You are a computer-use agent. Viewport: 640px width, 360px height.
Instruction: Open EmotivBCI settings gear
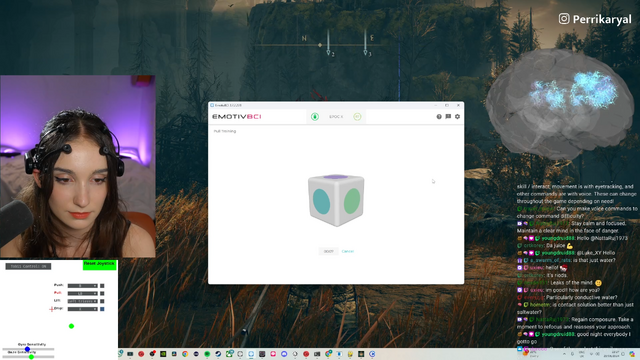pos(458,117)
